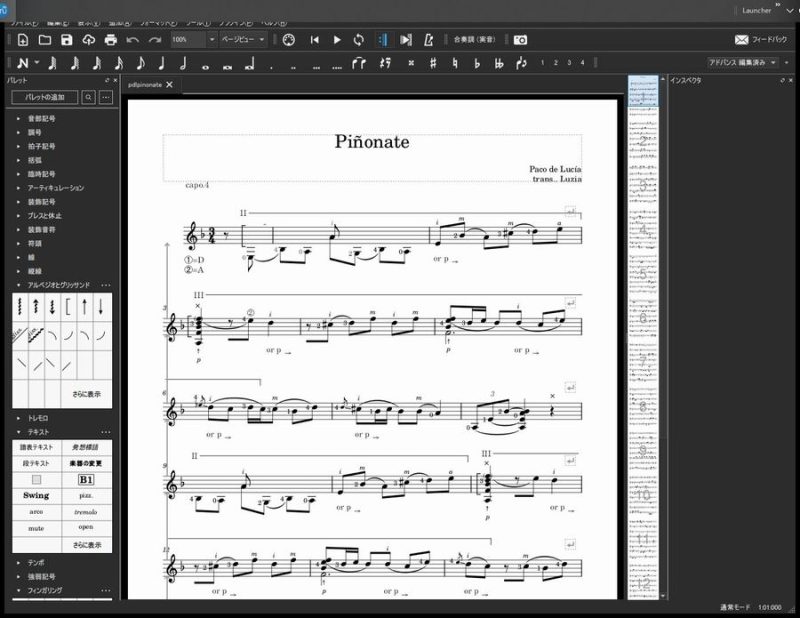This screenshot has width=800, height=618.
Task: Toggle loop playback
Action: point(358,40)
